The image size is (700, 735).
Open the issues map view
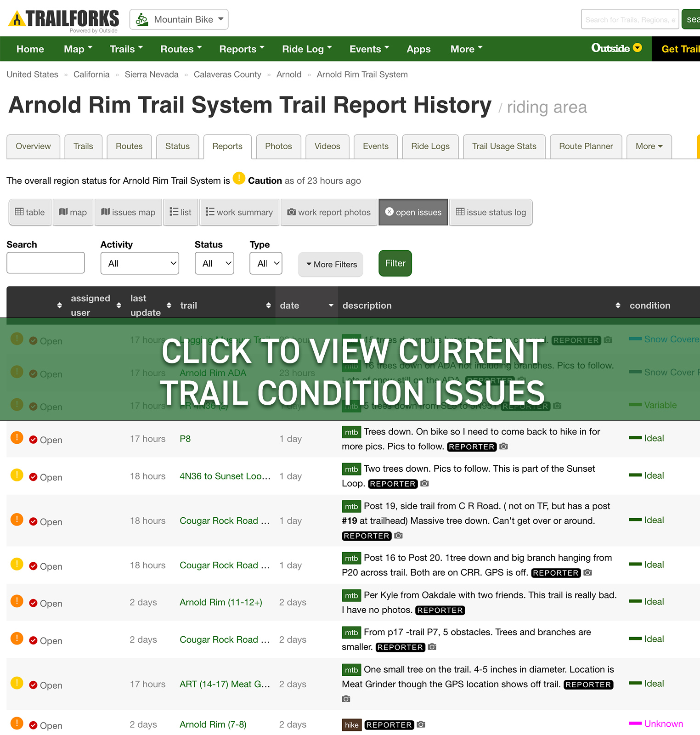(128, 212)
